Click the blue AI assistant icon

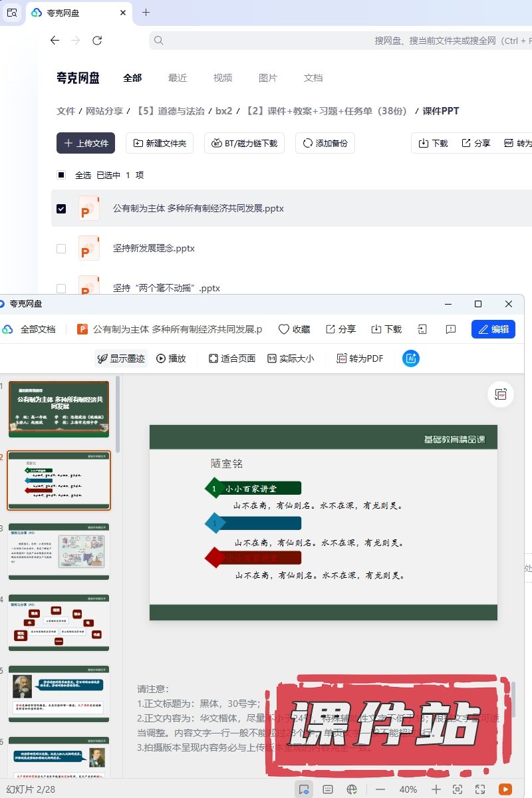[x=411, y=358]
